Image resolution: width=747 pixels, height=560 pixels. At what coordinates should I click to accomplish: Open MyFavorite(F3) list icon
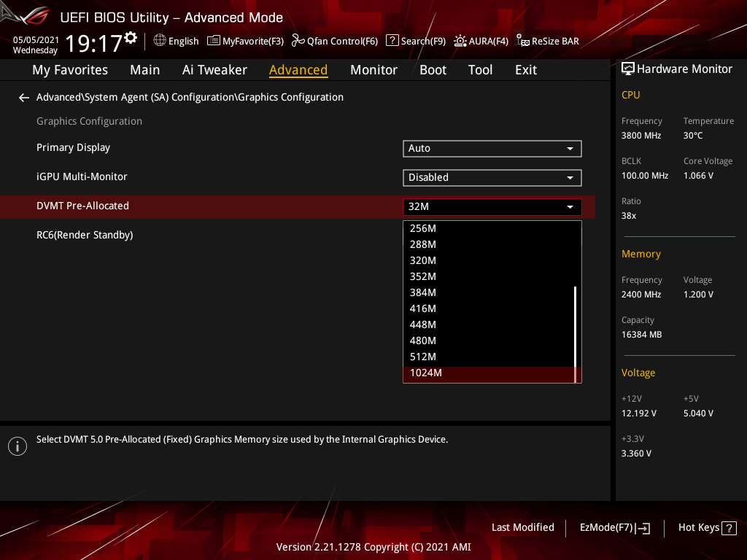point(214,41)
